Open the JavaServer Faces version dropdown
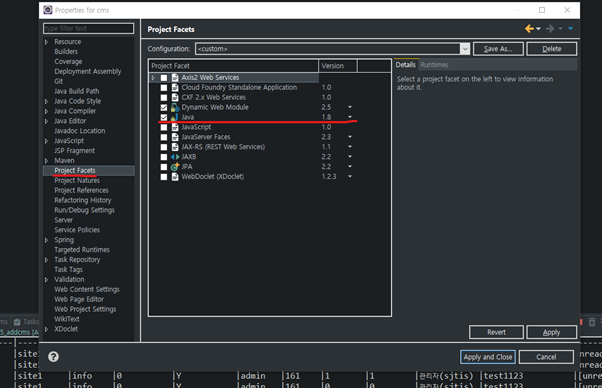This screenshot has height=388, width=602. click(350, 137)
